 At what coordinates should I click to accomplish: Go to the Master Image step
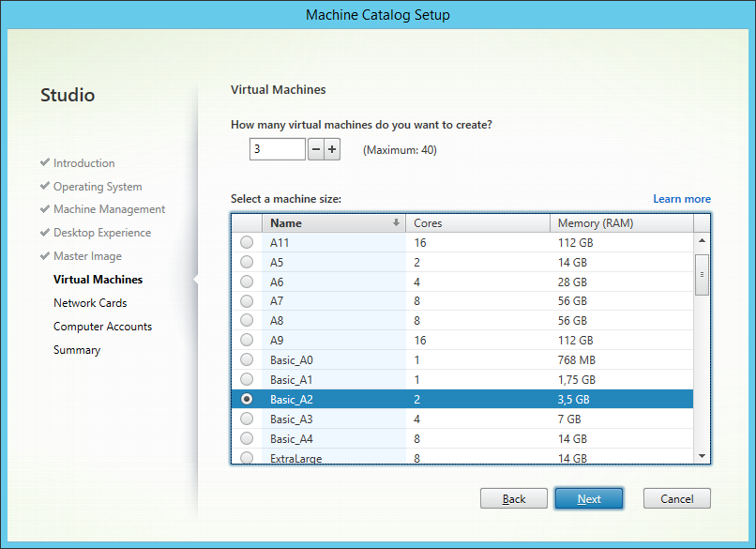point(88,256)
